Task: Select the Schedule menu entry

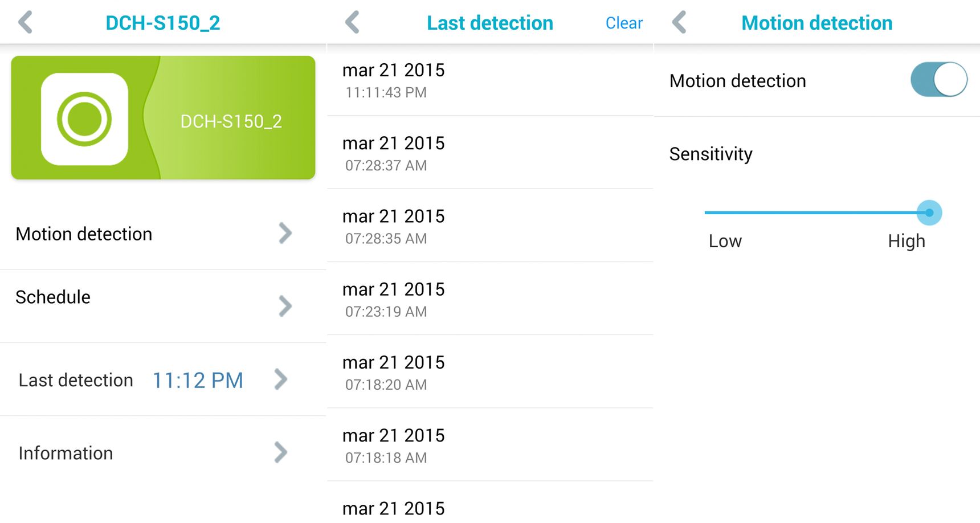Action: click(163, 306)
